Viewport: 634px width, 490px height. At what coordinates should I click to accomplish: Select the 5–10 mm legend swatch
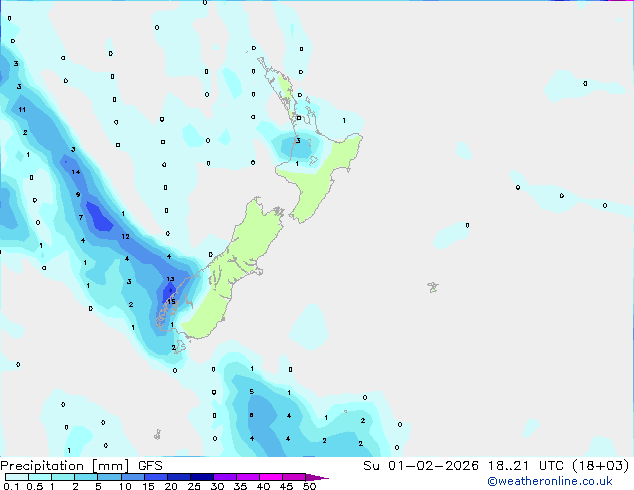pos(109,477)
